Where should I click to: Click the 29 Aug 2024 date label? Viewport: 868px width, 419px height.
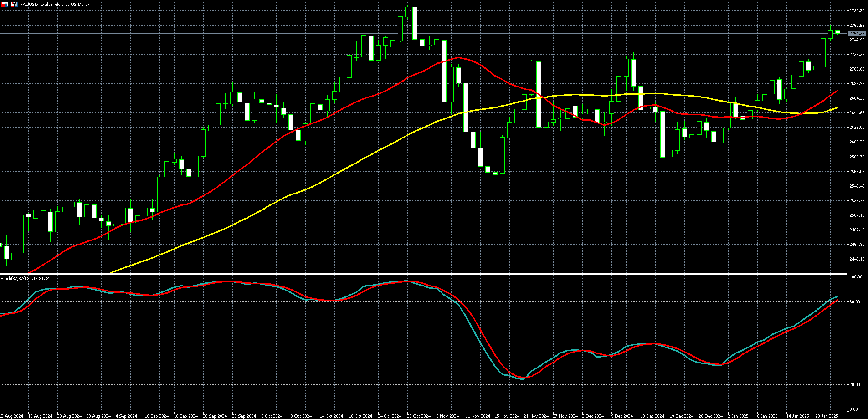98,416
